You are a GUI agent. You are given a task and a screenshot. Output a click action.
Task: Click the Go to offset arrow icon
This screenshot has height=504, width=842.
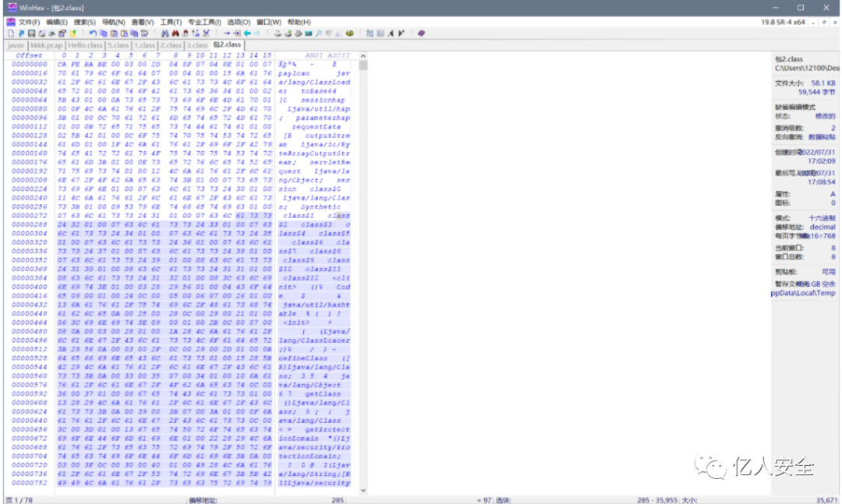(x=227, y=33)
